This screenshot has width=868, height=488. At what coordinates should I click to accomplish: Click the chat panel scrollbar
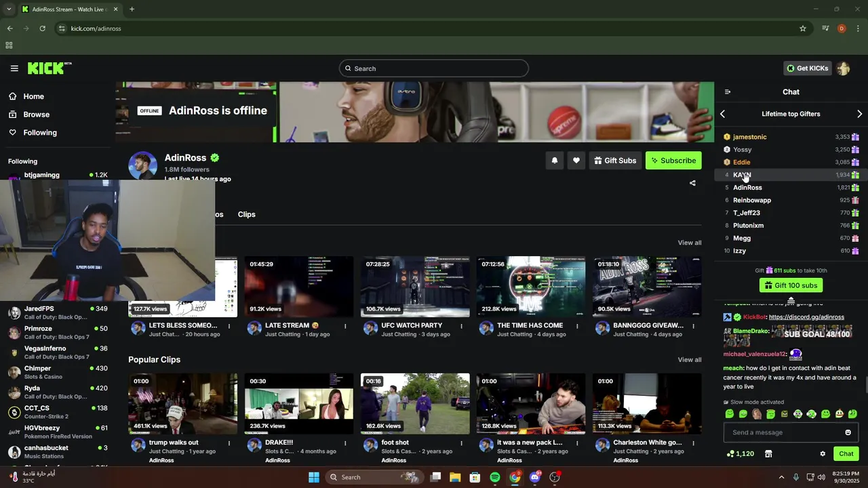865,384
